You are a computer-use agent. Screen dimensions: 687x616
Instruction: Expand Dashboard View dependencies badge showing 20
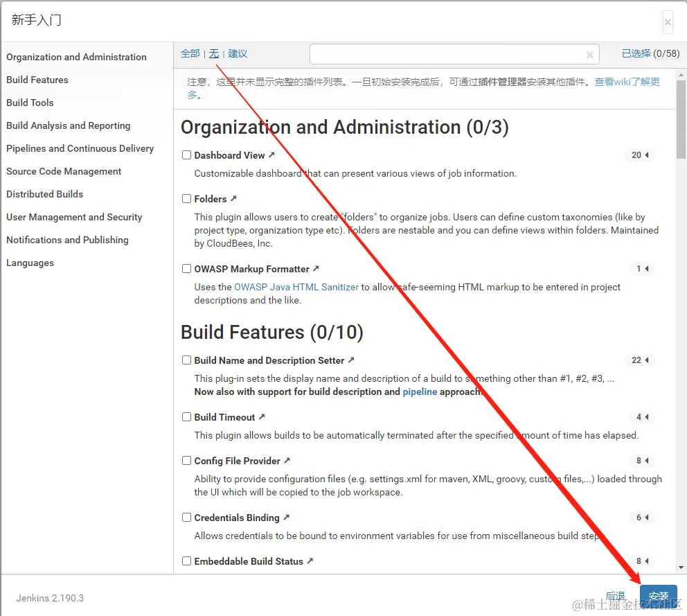tap(640, 155)
